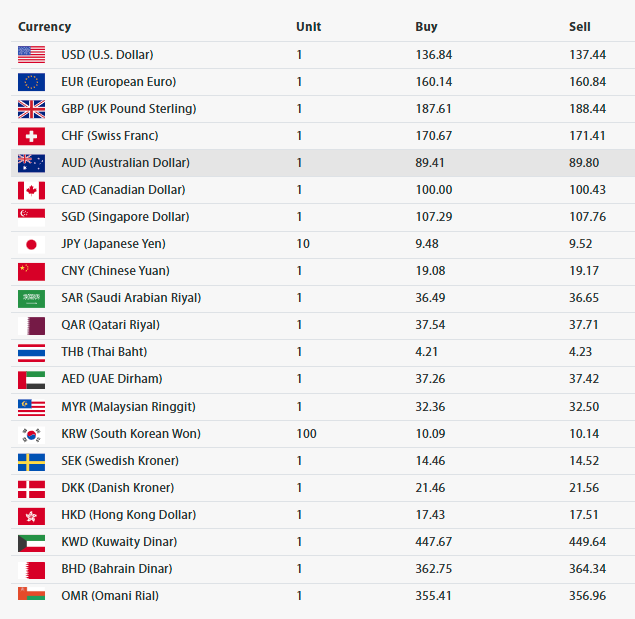
Task: Click the Unit column header
Action: tap(309, 27)
